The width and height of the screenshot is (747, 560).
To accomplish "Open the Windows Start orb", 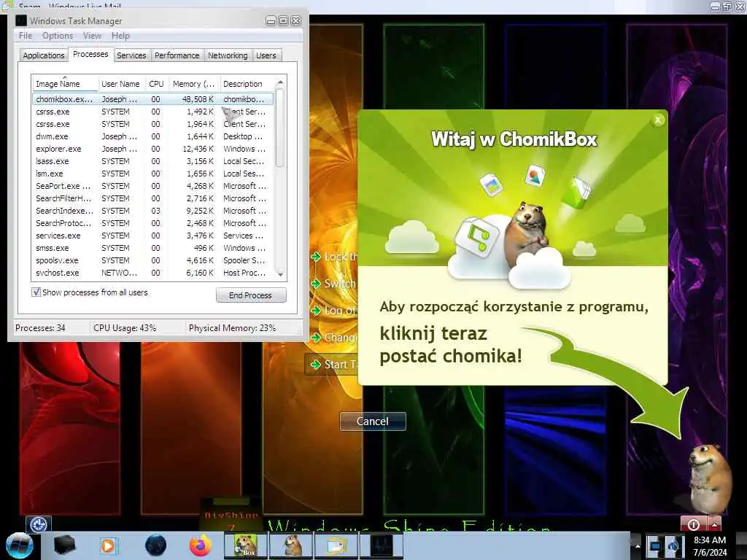I will pyautogui.click(x=19, y=545).
